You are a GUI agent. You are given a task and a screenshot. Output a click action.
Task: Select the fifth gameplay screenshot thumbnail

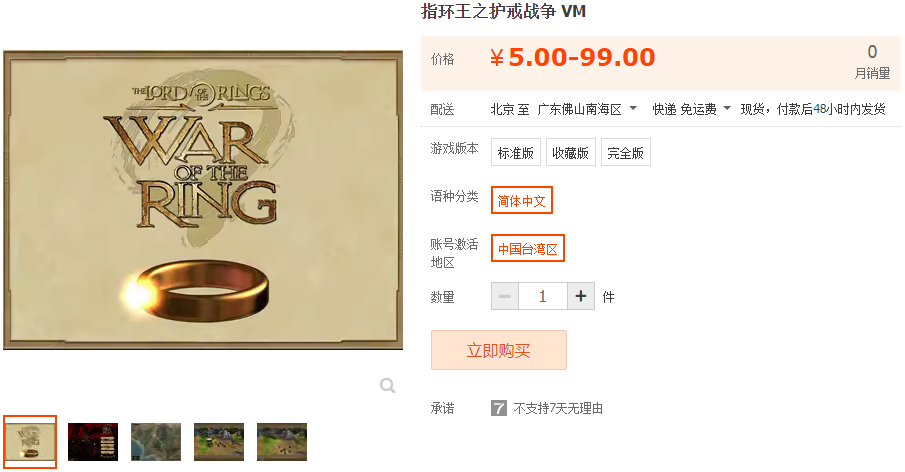click(x=282, y=442)
